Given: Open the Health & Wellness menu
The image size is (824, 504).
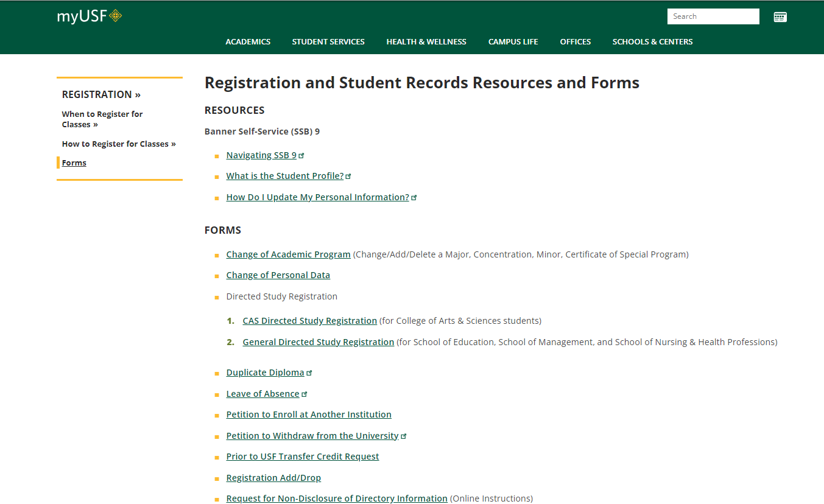Looking at the screenshot, I should [426, 42].
